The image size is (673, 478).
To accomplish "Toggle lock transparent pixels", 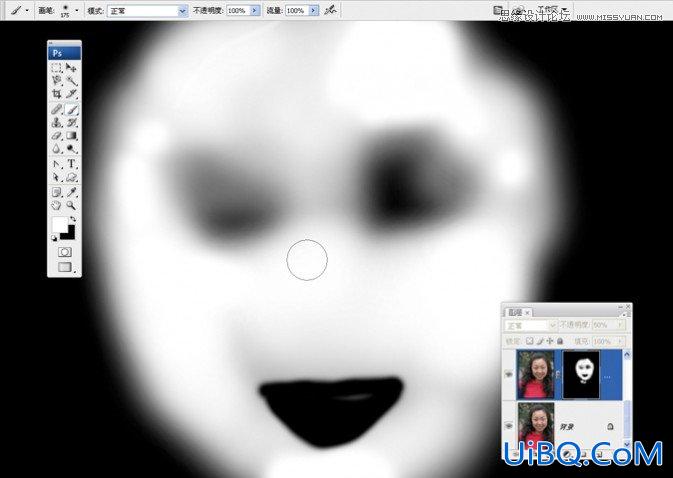I will pyautogui.click(x=530, y=341).
